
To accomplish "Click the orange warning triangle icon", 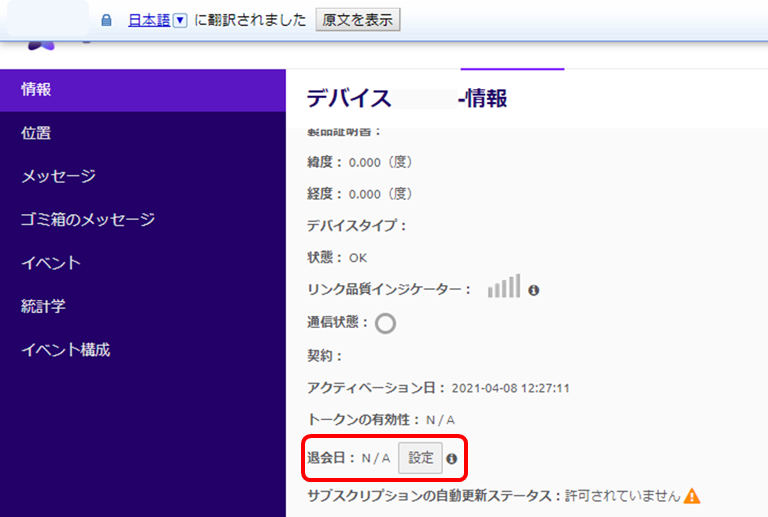I will (x=692, y=496).
